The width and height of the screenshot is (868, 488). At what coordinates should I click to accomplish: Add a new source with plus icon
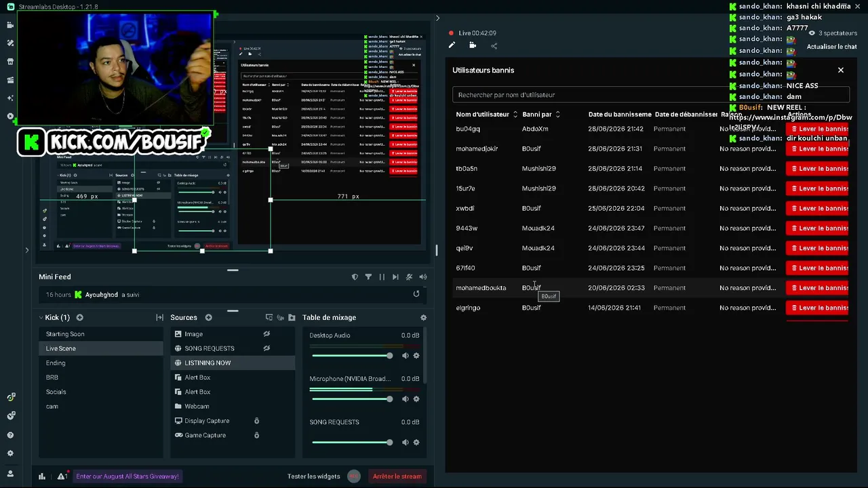[208, 317]
